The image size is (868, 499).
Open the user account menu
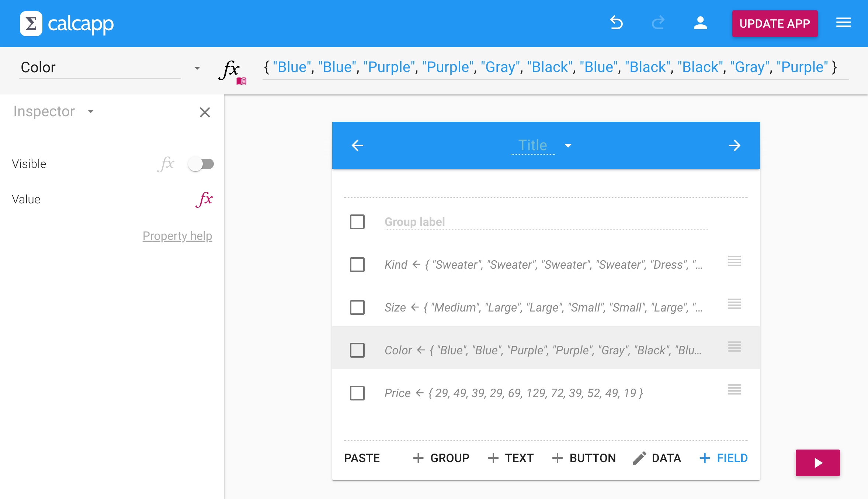coord(700,23)
